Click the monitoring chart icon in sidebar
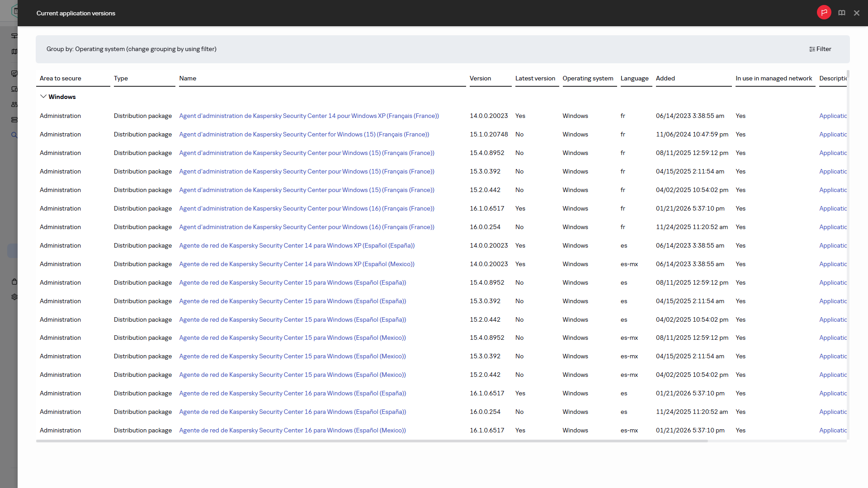 (14, 73)
